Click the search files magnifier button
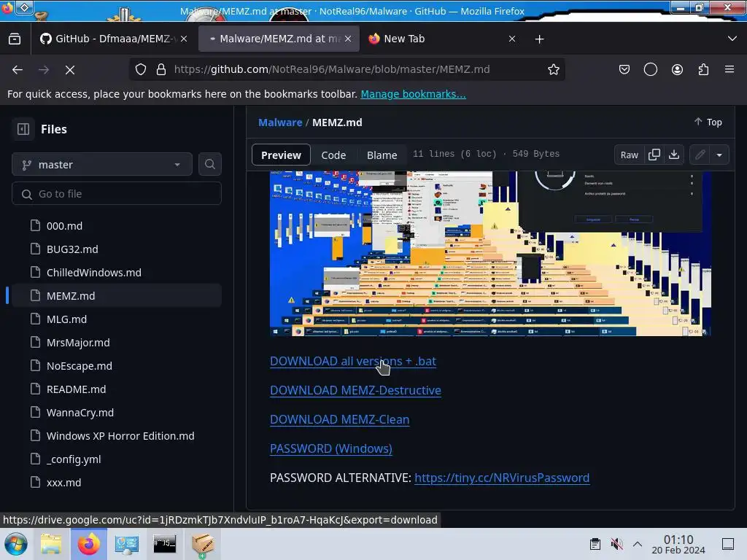The image size is (747, 560). 209,164
